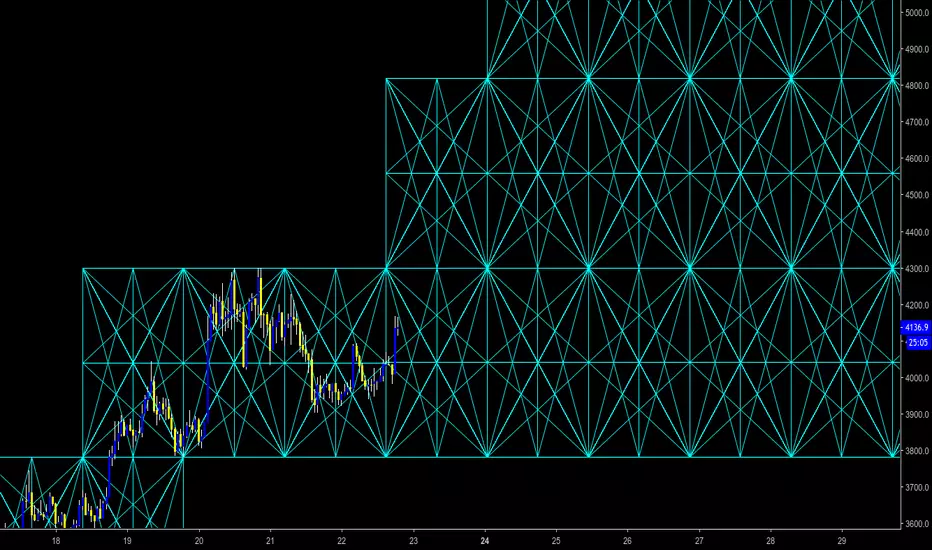
Task: Click the 4200.0 price axis label
Action: pos(918,306)
